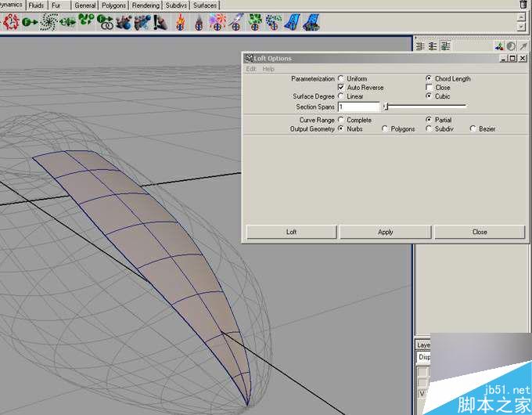
Task: Click the trash can icon on shelf
Action: (523, 5)
